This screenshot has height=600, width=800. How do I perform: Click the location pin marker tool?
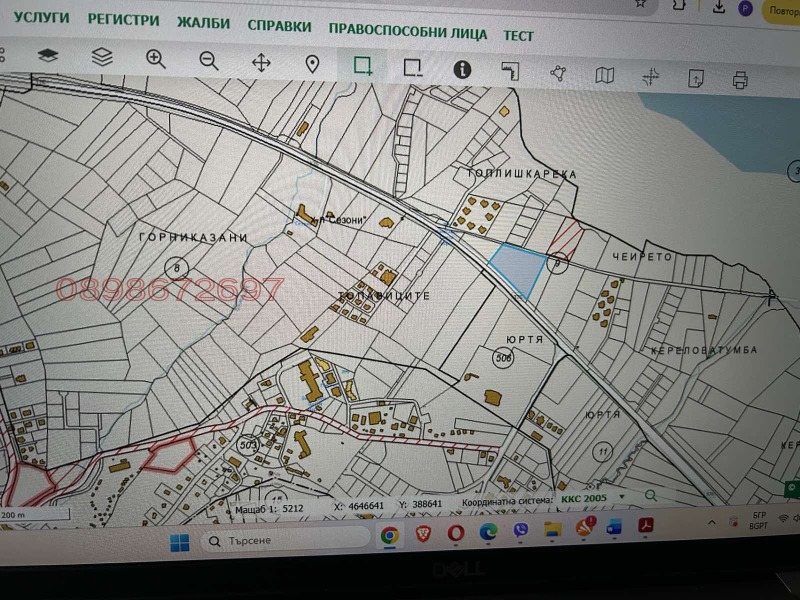click(x=313, y=62)
